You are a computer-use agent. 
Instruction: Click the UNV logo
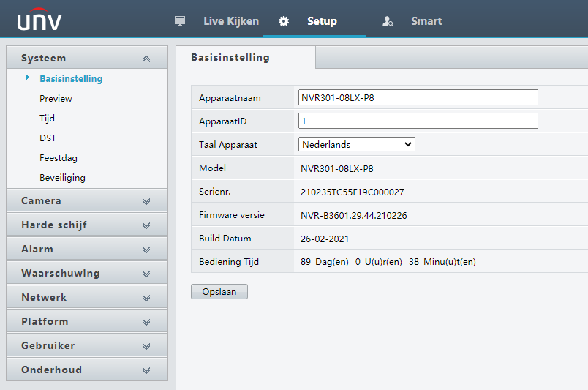click(39, 20)
